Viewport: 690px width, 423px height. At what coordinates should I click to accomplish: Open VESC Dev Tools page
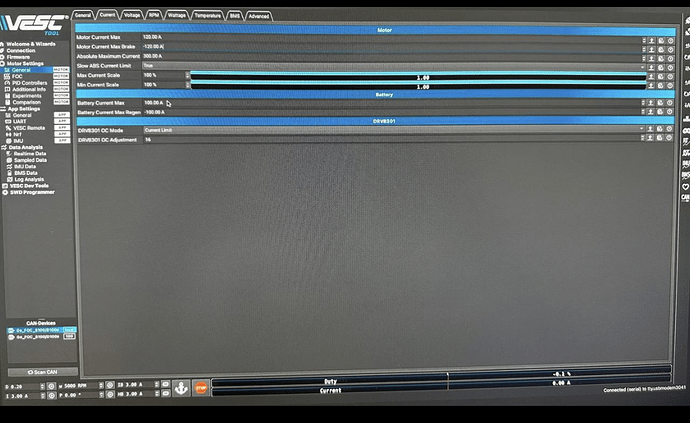tap(29, 186)
